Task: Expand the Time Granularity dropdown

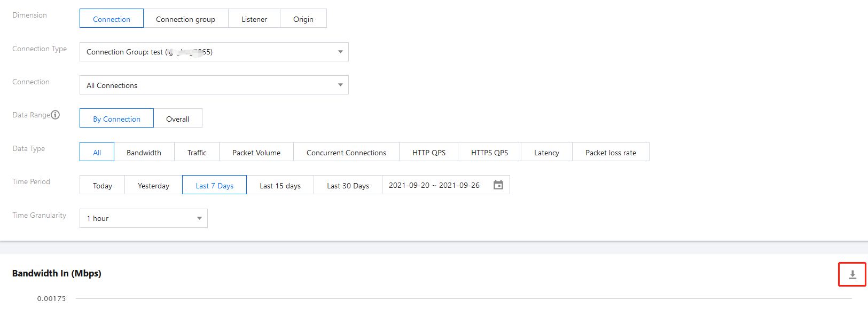Action: pos(199,218)
